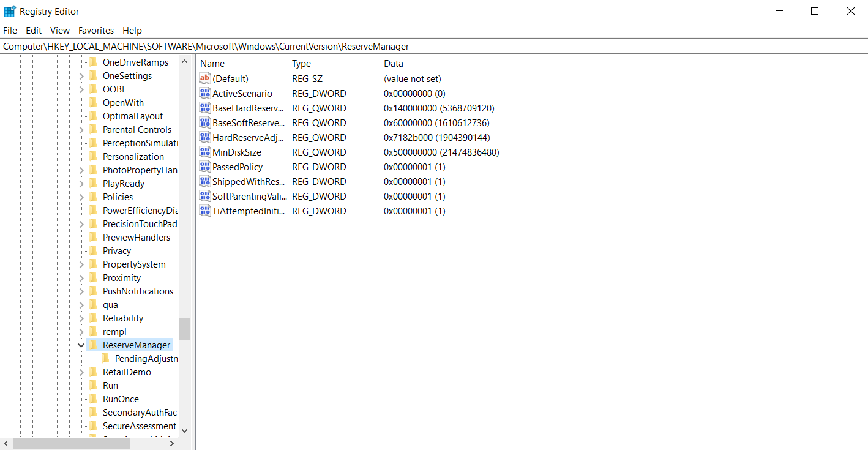This screenshot has height=450, width=868.
Task: Expand the OOBE key
Action: tap(81, 89)
